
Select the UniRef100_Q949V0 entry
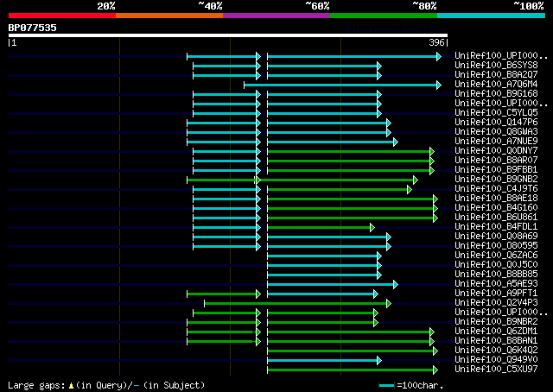click(496, 360)
